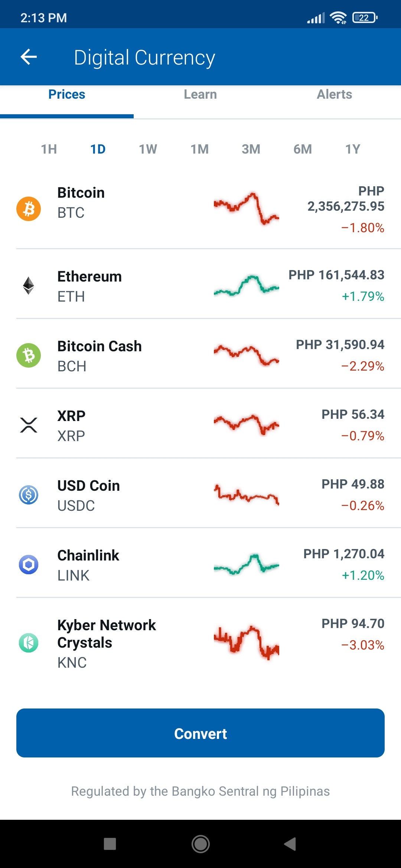Switch to the Alerts tab

[334, 95]
